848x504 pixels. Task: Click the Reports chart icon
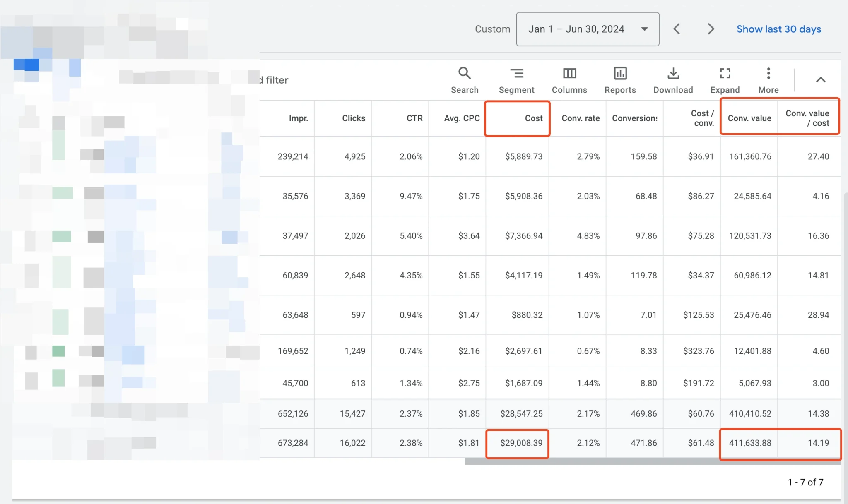pos(620,74)
